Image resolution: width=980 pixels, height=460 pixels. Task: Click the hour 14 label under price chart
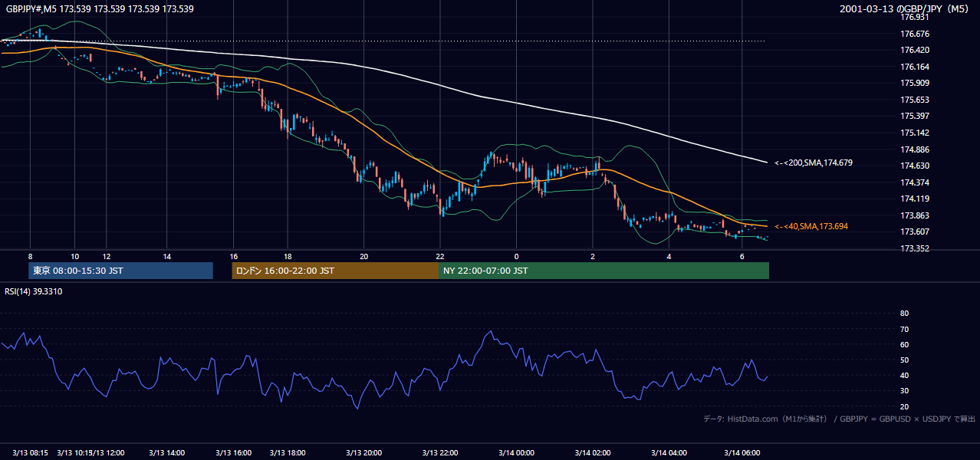(x=167, y=256)
